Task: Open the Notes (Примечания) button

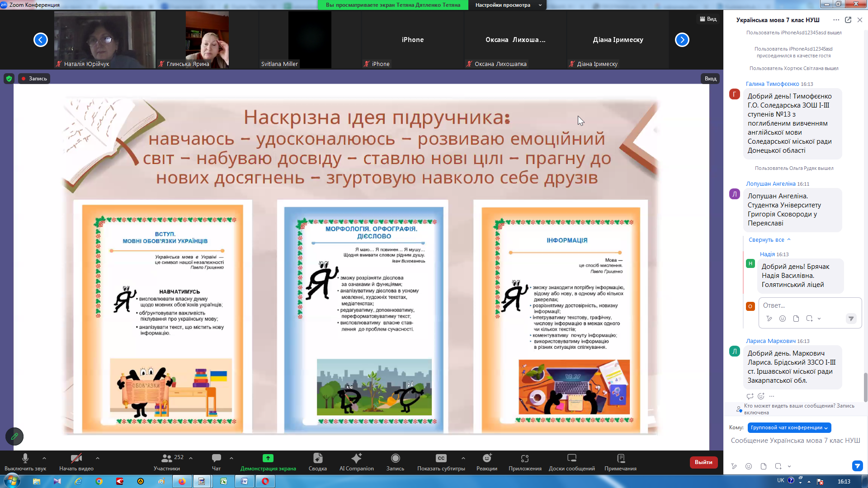Action: point(620,462)
